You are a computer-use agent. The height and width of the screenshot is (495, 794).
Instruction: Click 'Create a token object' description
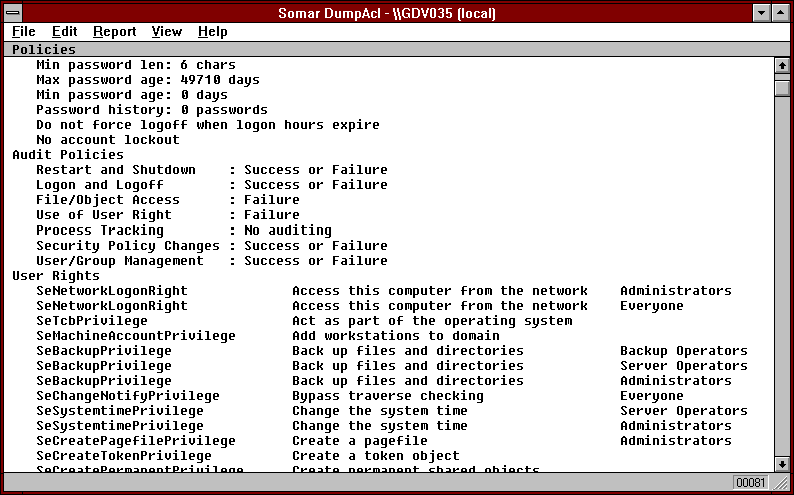click(376, 456)
